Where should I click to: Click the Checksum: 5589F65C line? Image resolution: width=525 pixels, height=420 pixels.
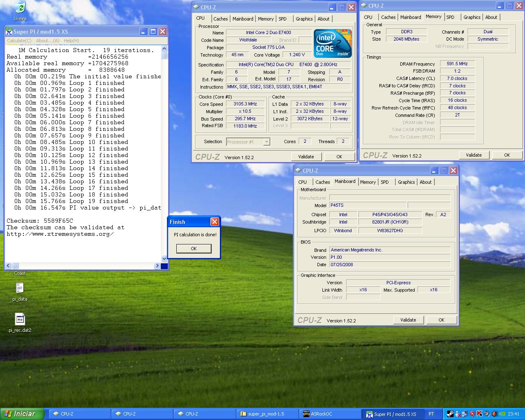click(40, 221)
